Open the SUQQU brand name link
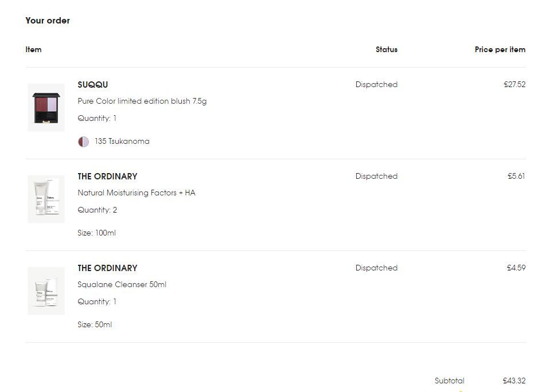 pyautogui.click(x=93, y=85)
